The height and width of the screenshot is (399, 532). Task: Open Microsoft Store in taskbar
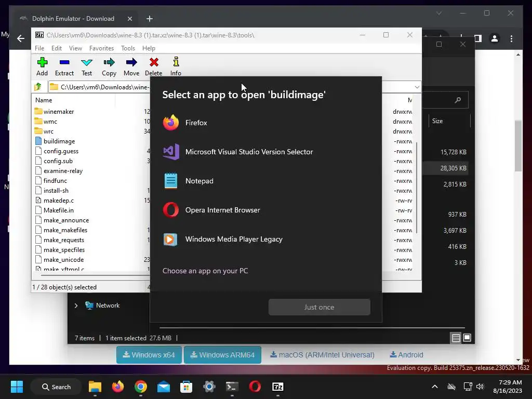tap(187, 387)
